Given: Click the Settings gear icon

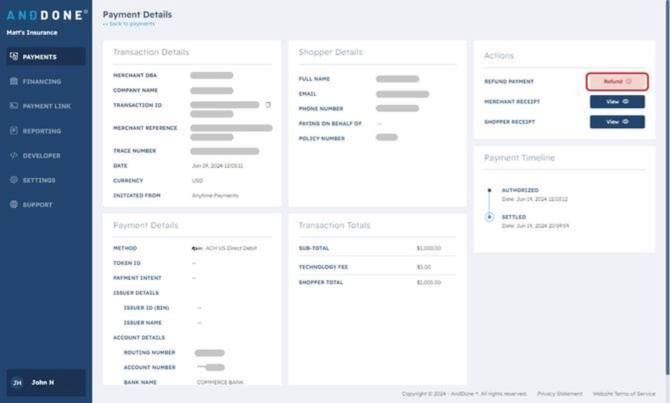Looking at the screenshot, I should (14, 180).
